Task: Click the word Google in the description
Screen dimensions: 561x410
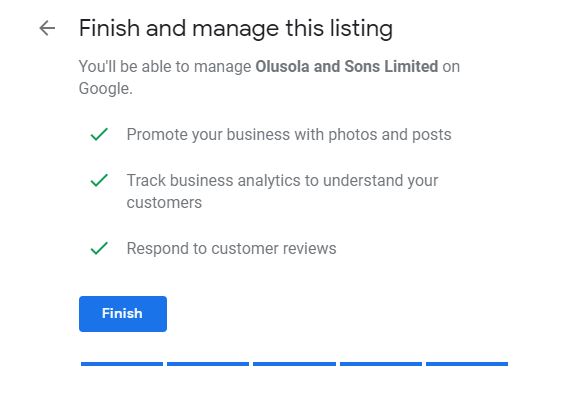Action: [106, 89]
